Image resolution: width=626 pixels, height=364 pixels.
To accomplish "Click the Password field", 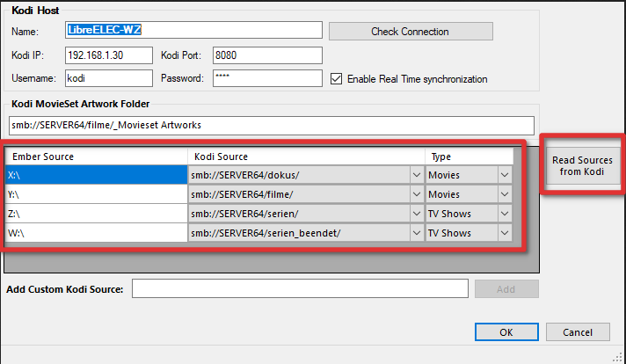I will point(267,78).
